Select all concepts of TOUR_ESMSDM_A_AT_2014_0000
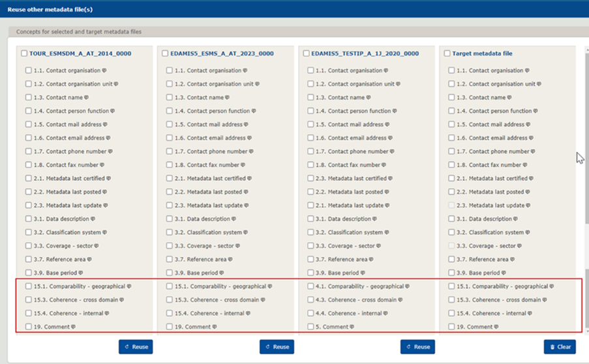 click(x=24, y=53)
